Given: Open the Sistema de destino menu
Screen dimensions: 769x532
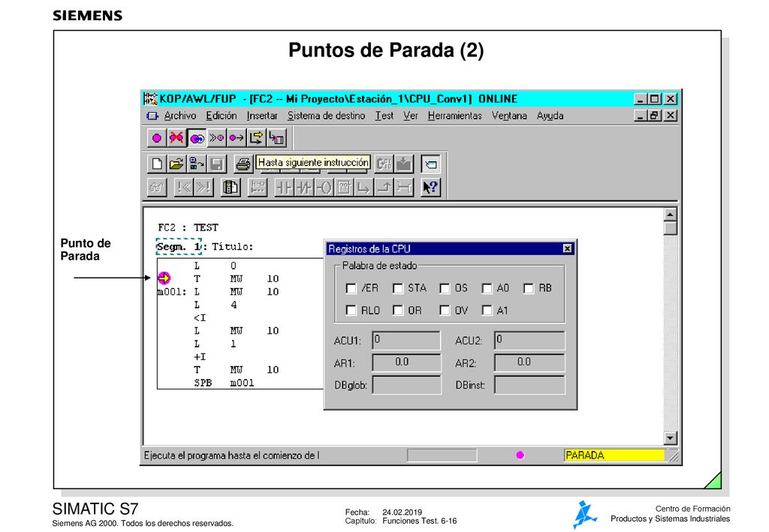Looking at the screenshot, I should coord(326,116).
